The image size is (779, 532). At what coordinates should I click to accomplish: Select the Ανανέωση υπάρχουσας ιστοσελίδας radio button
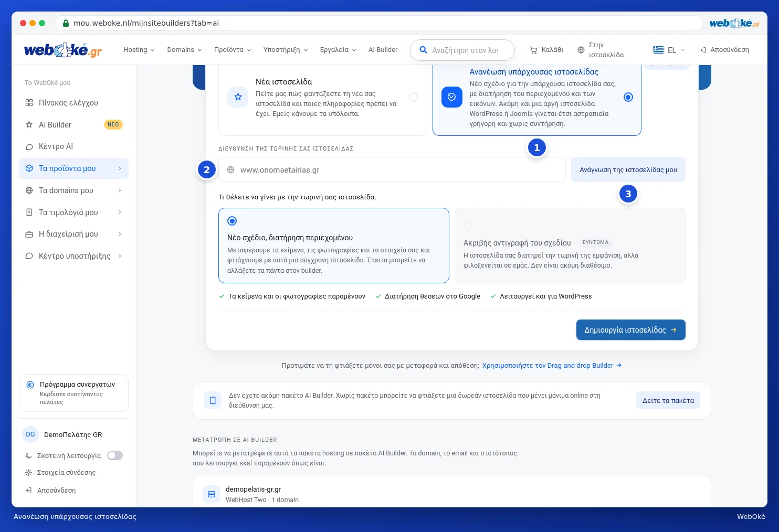pos(628,97)
